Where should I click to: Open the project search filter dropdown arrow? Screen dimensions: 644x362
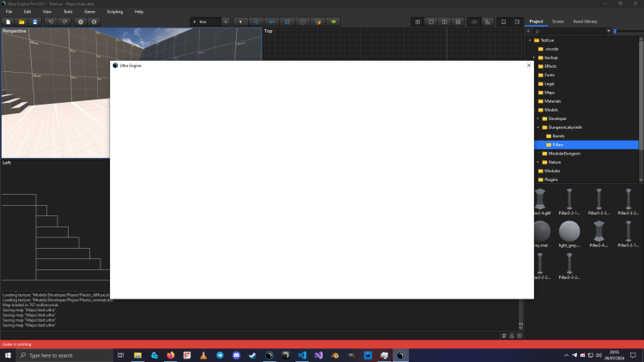609,31
